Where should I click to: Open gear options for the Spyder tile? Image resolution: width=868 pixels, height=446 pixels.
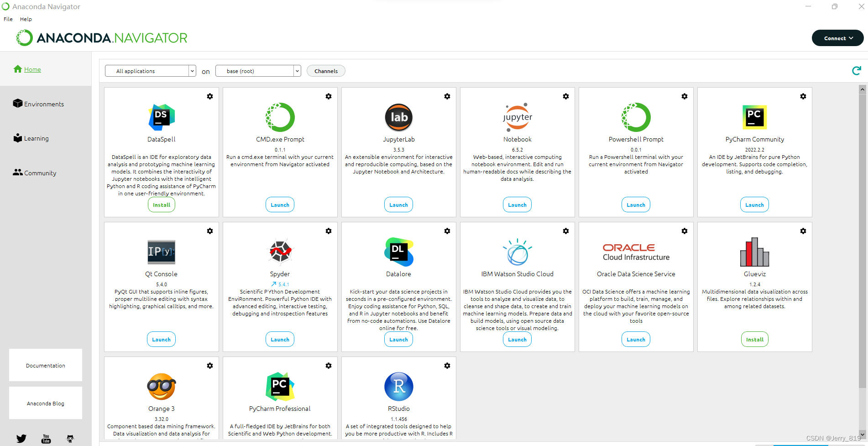tap(329, 231)
